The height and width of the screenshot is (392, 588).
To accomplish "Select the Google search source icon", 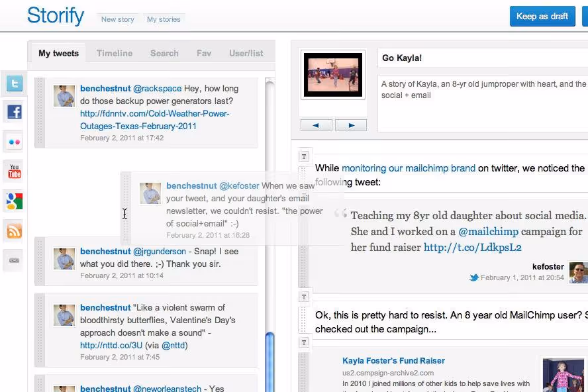I will tap(15, 201).
